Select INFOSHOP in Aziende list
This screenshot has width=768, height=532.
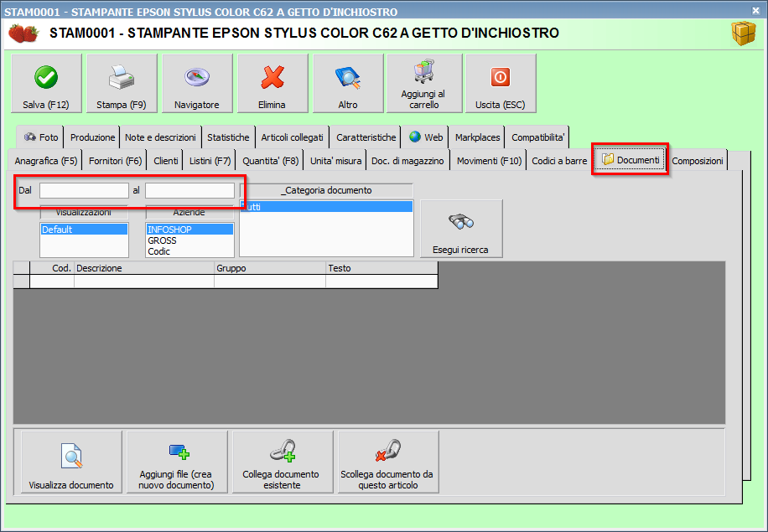tap(189, 229)
